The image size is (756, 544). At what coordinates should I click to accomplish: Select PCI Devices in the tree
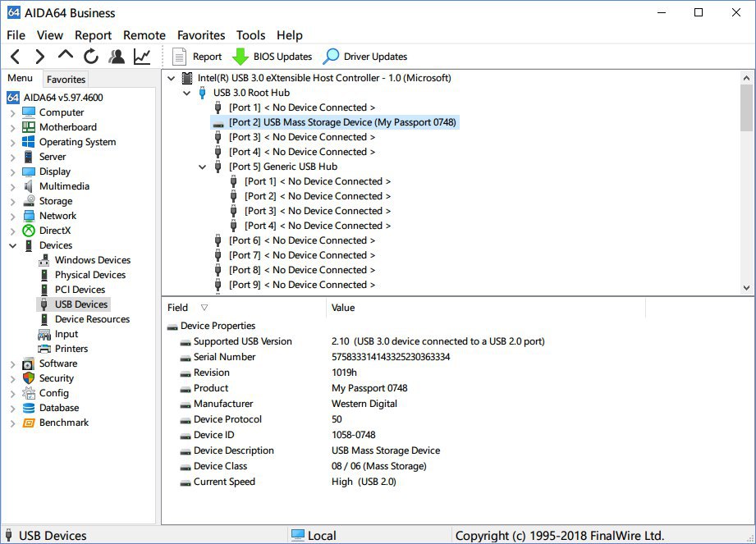click(x=80, y=290)
